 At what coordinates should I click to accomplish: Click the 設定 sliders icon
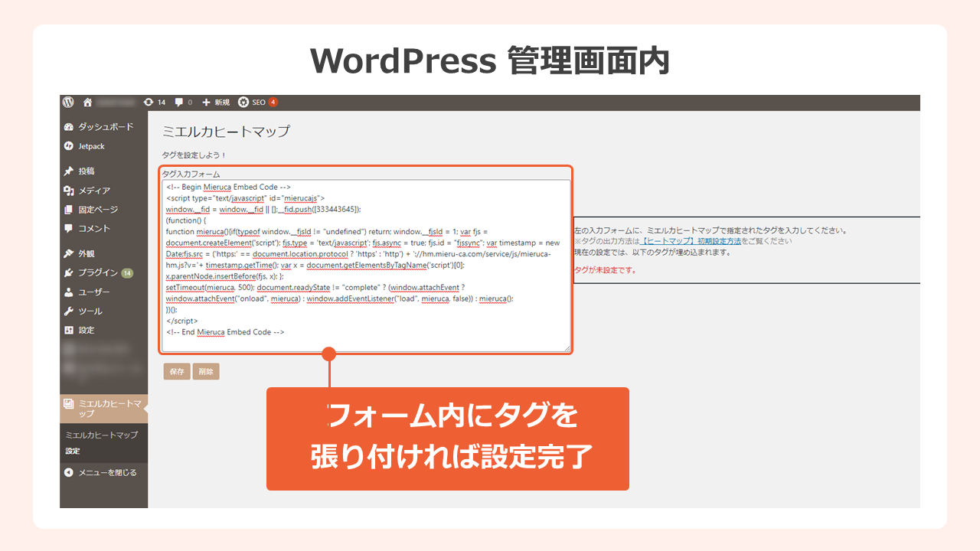[69, 330]
